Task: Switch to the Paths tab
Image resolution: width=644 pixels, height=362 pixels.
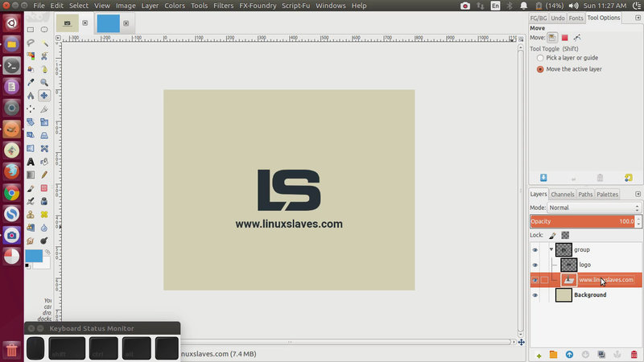Action: tap(585, 195)
